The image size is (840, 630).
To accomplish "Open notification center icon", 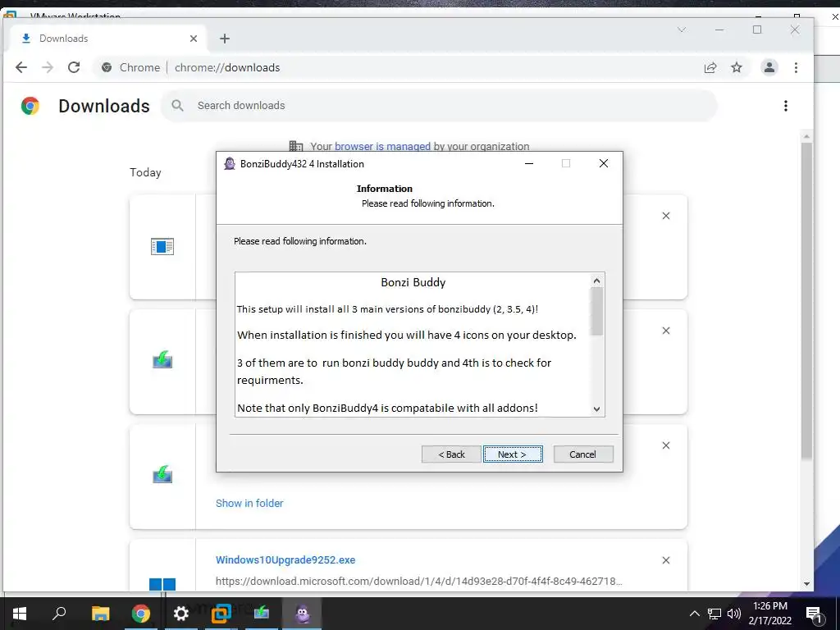I will [814, 614].
